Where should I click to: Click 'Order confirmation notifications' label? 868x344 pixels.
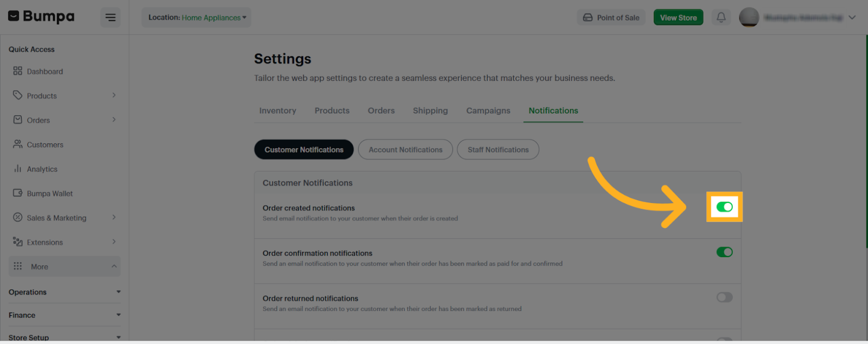point(318,253)
